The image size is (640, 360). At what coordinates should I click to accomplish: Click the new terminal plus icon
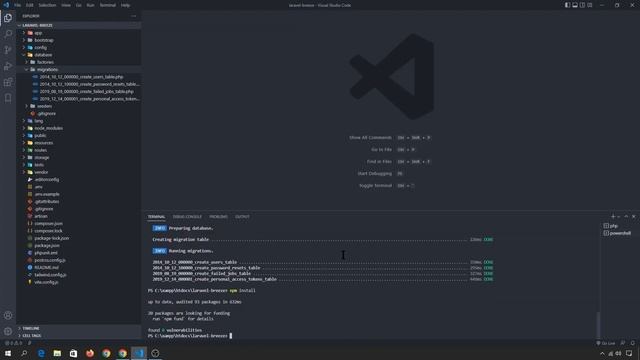pyautogui.click(x=613, y=216)
